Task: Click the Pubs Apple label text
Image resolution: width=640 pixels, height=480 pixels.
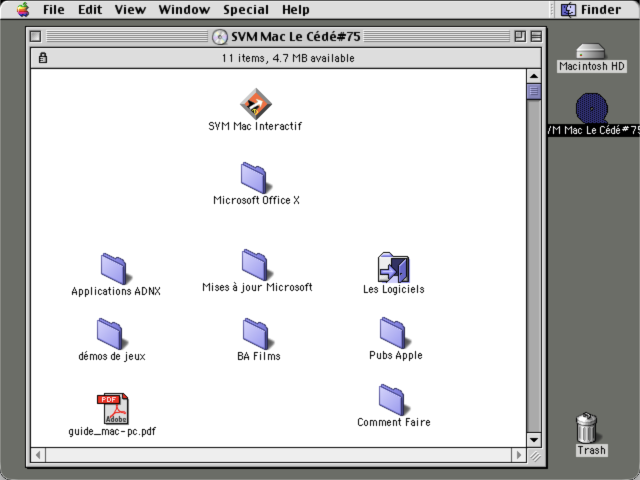Action: tap(396, 355)
